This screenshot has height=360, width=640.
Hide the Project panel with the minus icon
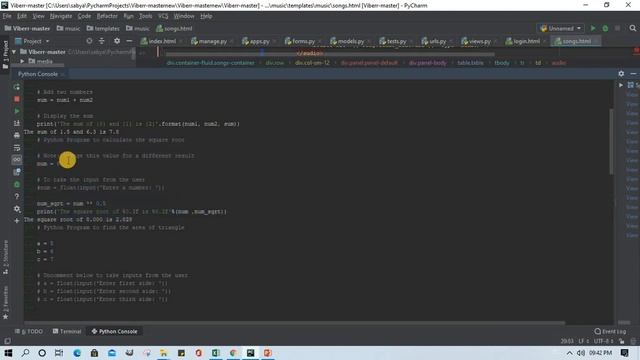(x=129, y=41)
